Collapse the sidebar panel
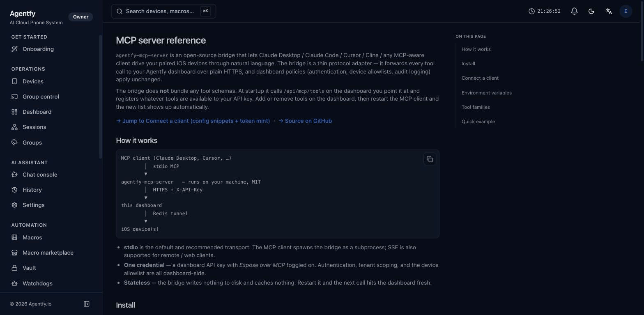The image size is (644, 315). click(87, 304)
